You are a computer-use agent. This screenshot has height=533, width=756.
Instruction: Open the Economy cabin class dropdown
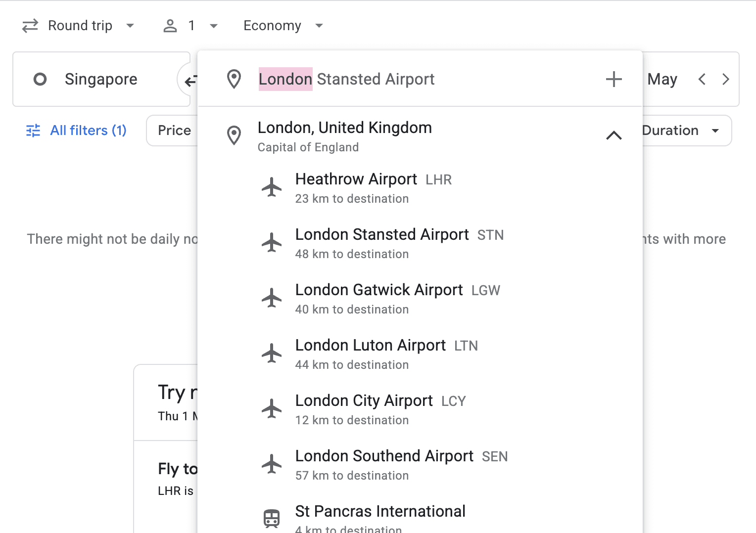click(283, 26)
